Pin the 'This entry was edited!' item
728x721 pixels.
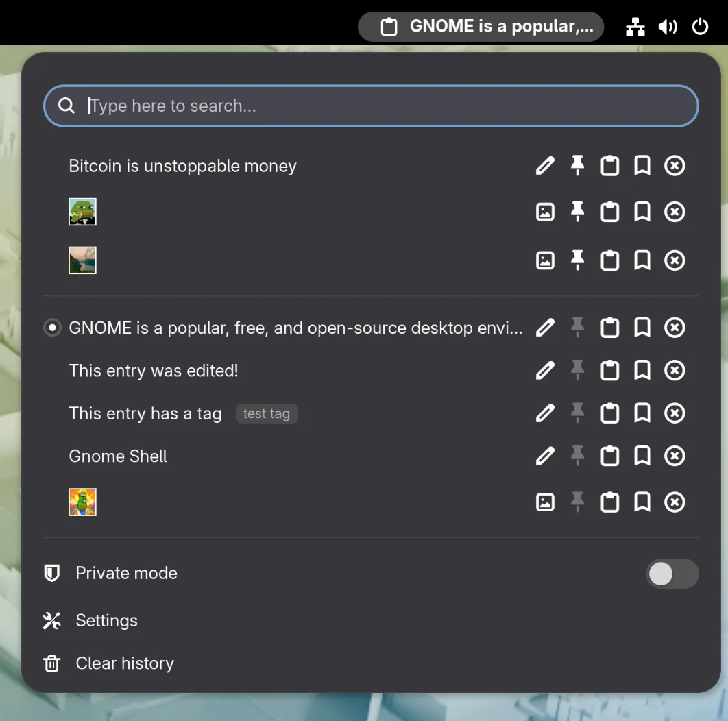tap(577, 371)
